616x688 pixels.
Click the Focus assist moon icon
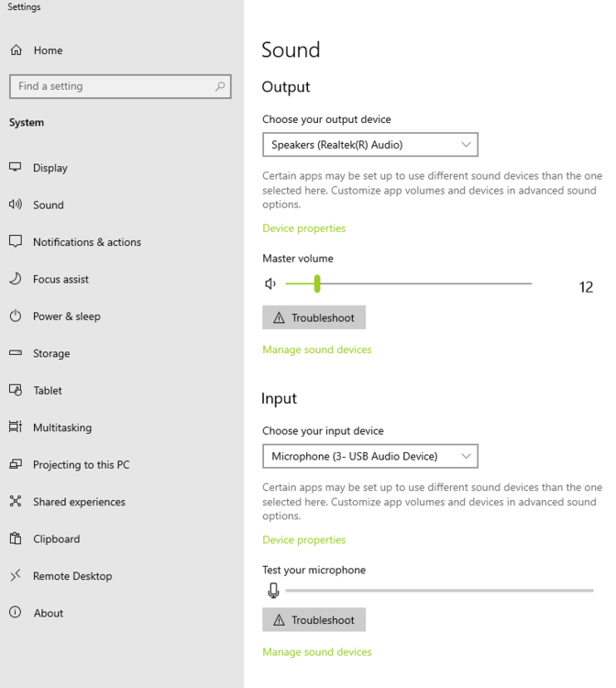click(16, 279)
